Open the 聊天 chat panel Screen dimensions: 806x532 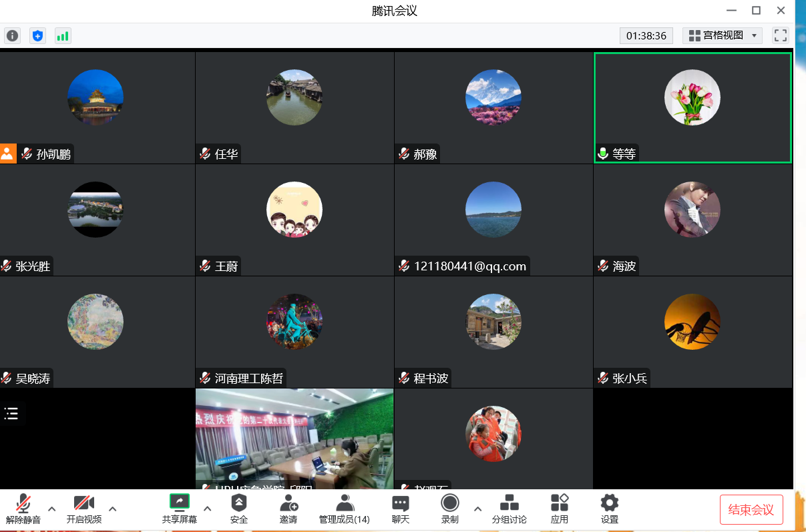400,509
